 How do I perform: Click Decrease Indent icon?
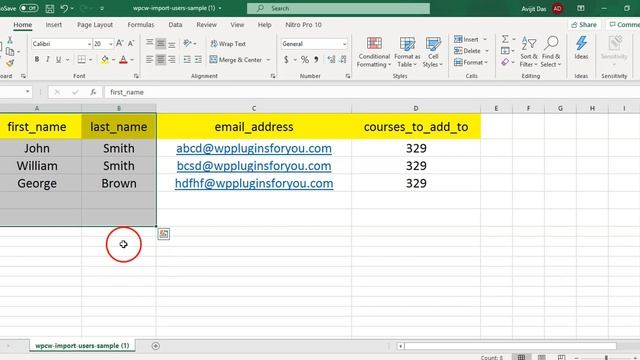point(187,60)
